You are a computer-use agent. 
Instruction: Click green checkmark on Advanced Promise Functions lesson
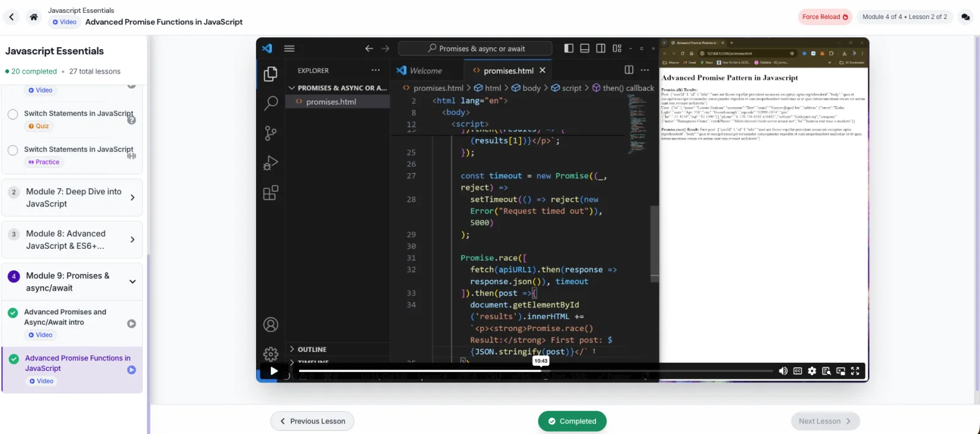pyautogui.click(x=13, y=359)
